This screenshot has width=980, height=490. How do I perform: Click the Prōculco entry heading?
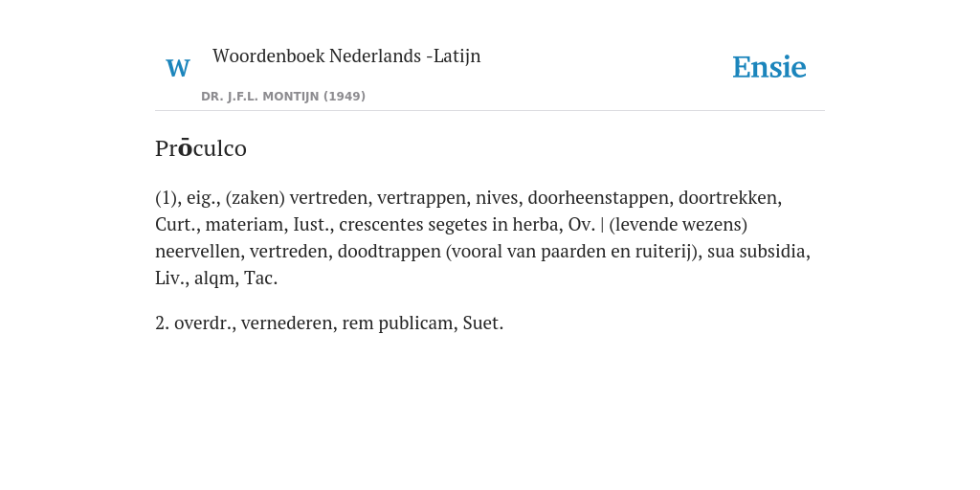(x=201, y=148)
